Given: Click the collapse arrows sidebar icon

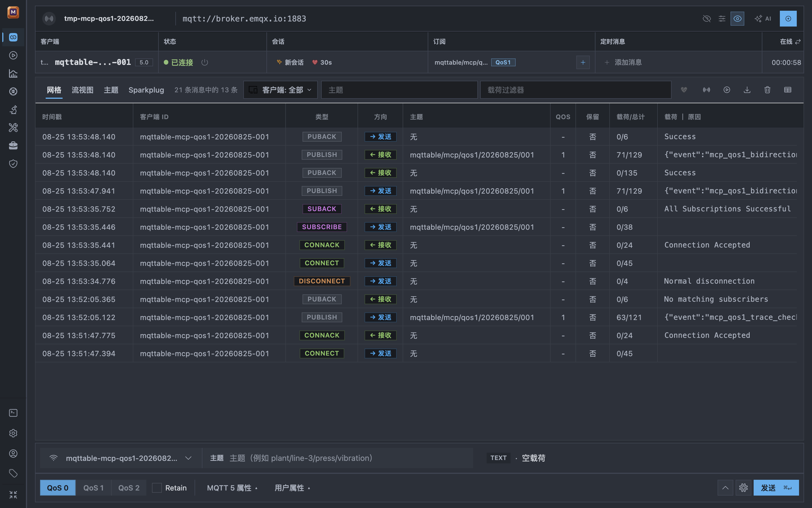Looking at the screenshot, I should click(13, 494).
